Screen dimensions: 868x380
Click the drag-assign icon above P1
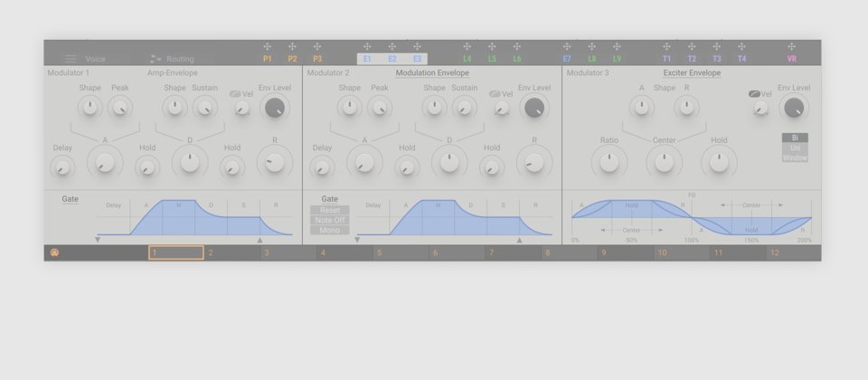tap(267, 46)
